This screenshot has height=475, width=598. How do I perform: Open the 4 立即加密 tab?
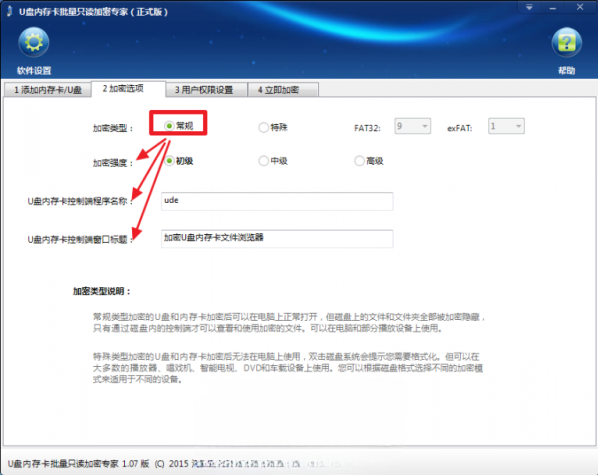coord(283,90)
